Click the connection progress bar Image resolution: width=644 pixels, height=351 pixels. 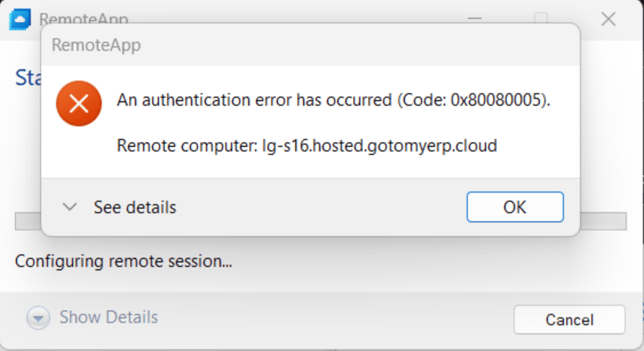click(x=603, y=221)
